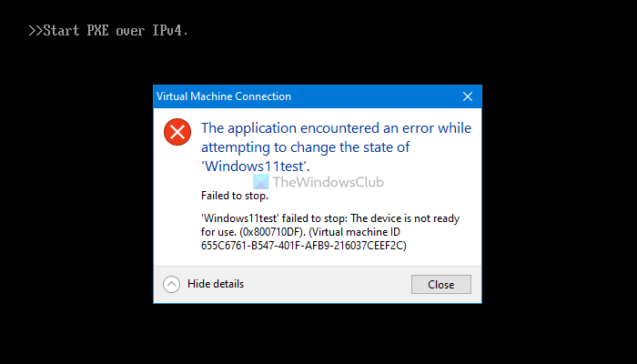637x364 pixels.
Task: Click the TheWindowsClub watermark text
Action: pos(328,182)
